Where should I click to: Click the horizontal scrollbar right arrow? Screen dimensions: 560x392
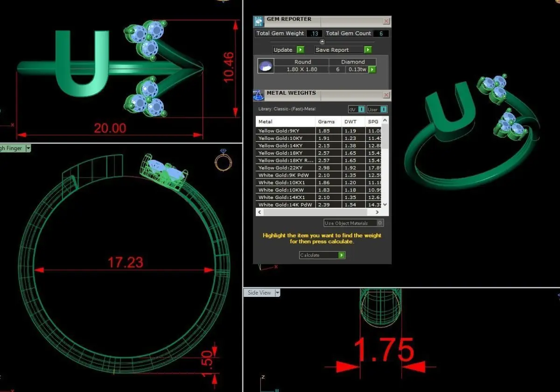coord(377,212)
